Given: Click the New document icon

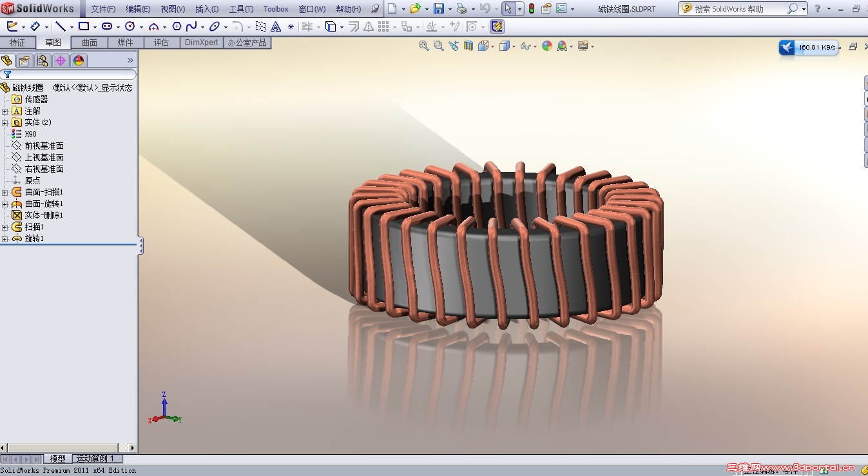Looking at the screenshot, I should (x=392, y=8).
